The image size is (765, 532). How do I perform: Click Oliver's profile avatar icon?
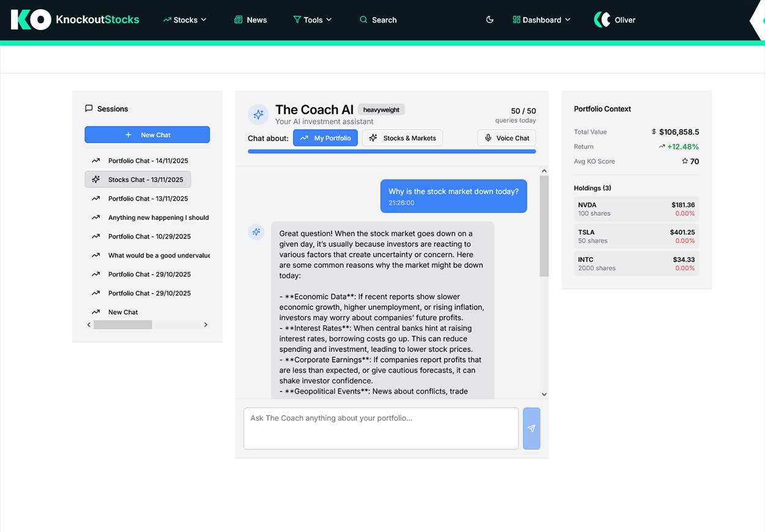(602, 20)
